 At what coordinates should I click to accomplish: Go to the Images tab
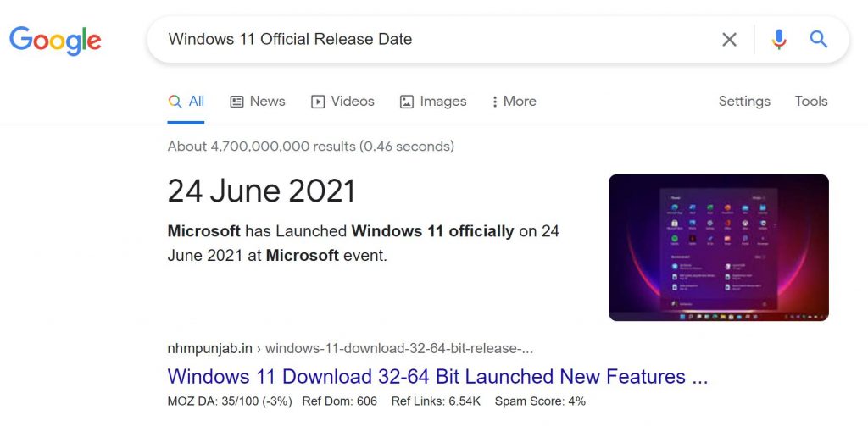(433, 102)
